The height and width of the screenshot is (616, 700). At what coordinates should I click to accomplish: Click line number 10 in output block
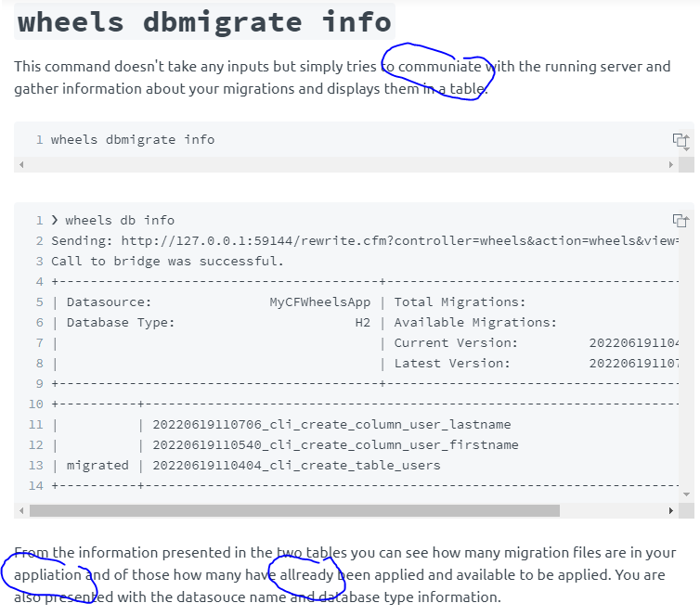(35, 404)
